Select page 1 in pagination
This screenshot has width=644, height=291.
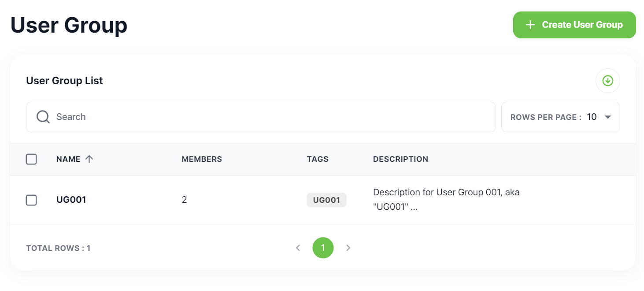pyautogui.click(x=323, y=248)
